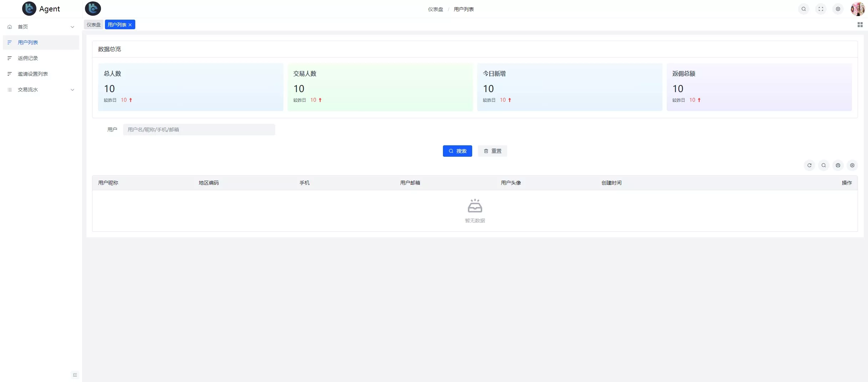The image size is (868, 382).
Task: Switch to the 仪表盘 tab
Action: tap(94, 25)
